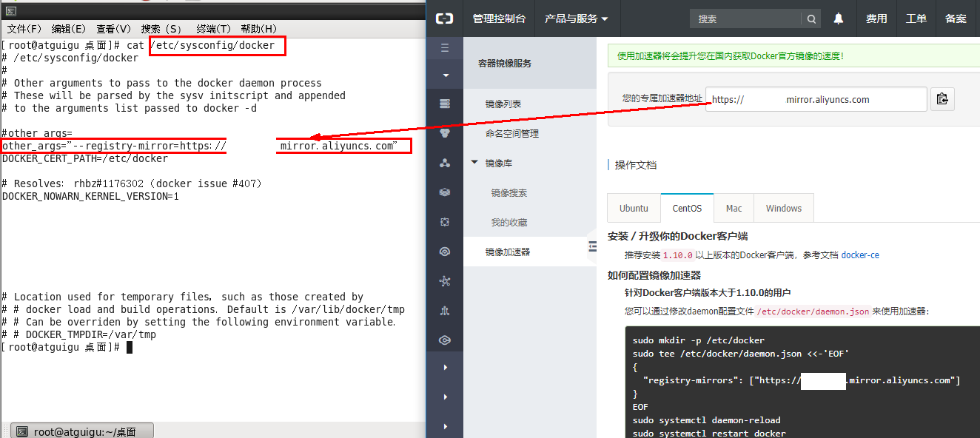Click the accelerator address field

pyautogui.click(x=816, y=99)
